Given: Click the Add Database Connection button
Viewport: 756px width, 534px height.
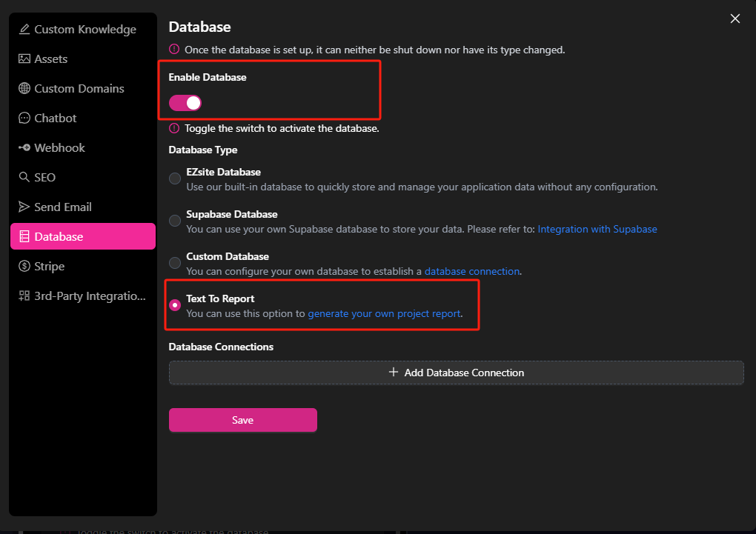Looking at the screenshot, I should tap(456, 373).
